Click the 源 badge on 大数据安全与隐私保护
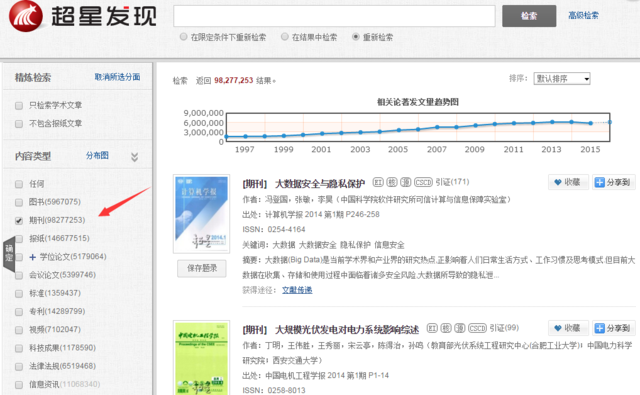640x395 pixels. (405, 182)
